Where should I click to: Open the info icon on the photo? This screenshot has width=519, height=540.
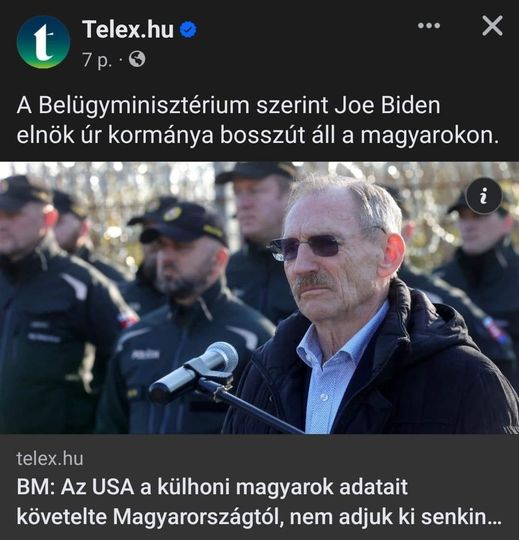[x=484, y=196]
